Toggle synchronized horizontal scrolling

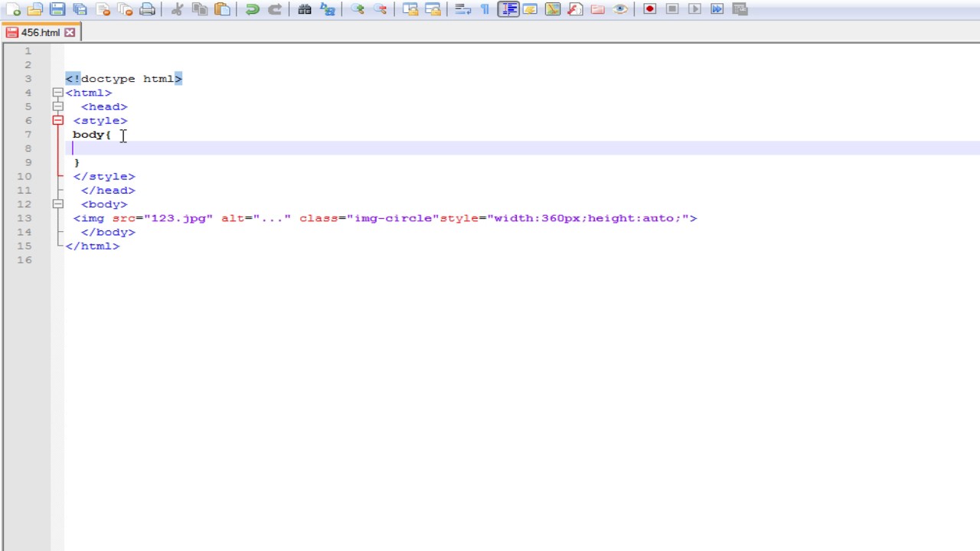433,9
